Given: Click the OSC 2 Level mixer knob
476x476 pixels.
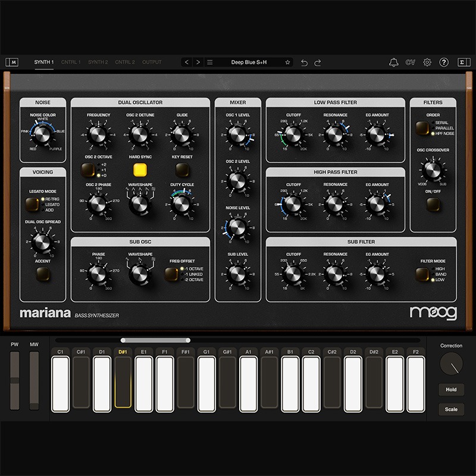Looking at the screenshot, I should point(237,181).
